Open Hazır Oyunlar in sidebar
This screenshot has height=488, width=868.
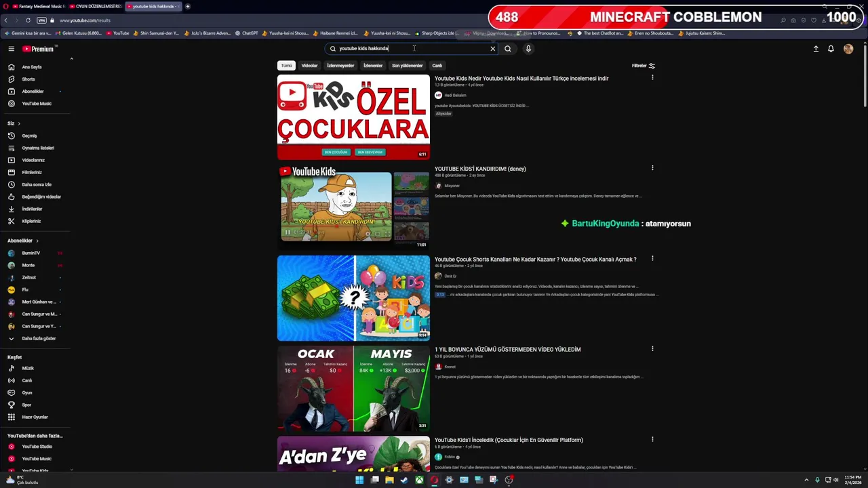coord(35,417)
